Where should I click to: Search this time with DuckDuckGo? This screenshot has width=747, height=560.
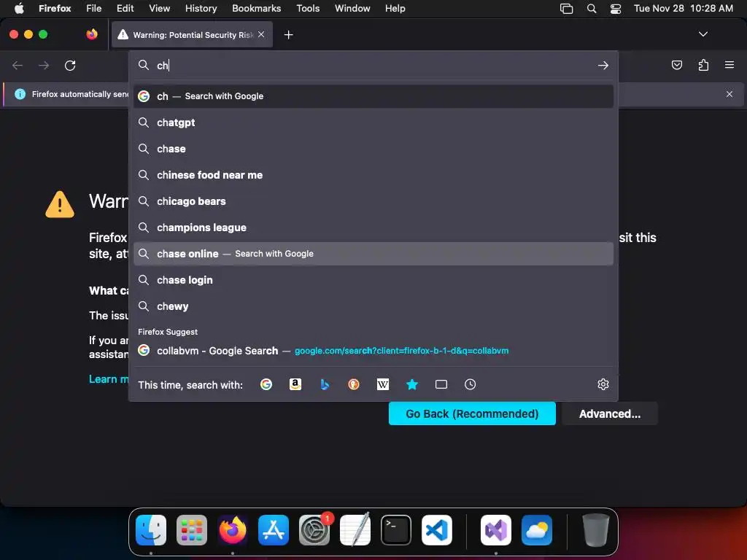354,384
